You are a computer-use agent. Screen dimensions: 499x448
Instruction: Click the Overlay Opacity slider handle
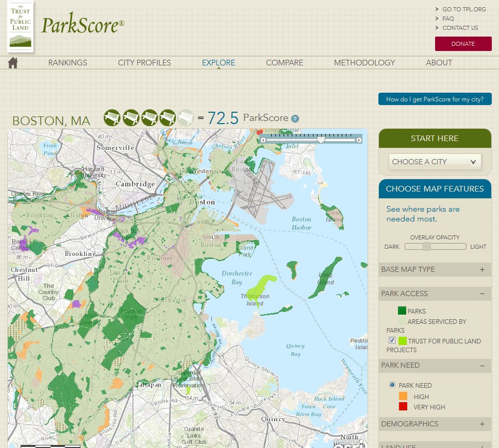click(426, 247)
